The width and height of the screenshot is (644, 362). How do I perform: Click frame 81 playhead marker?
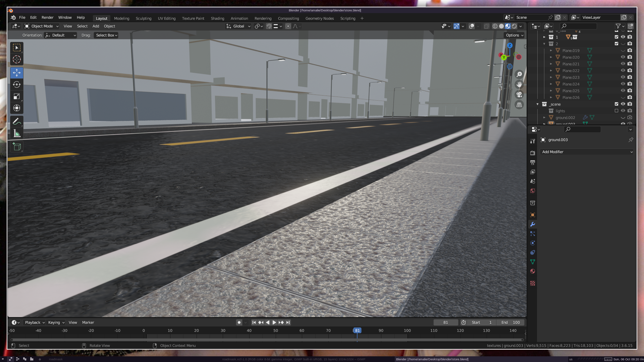(x=357, y=330)
